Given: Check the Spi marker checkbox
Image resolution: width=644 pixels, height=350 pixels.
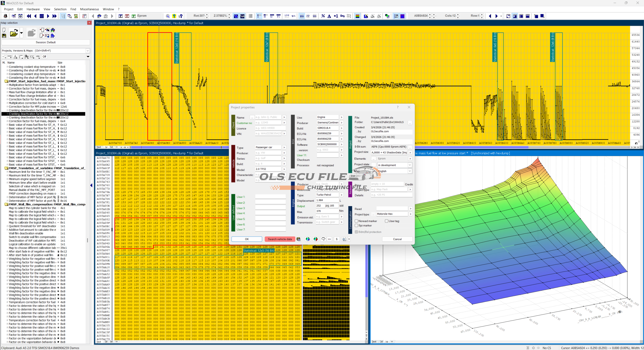Looking at the screenshot, I should tap(356, 226).
